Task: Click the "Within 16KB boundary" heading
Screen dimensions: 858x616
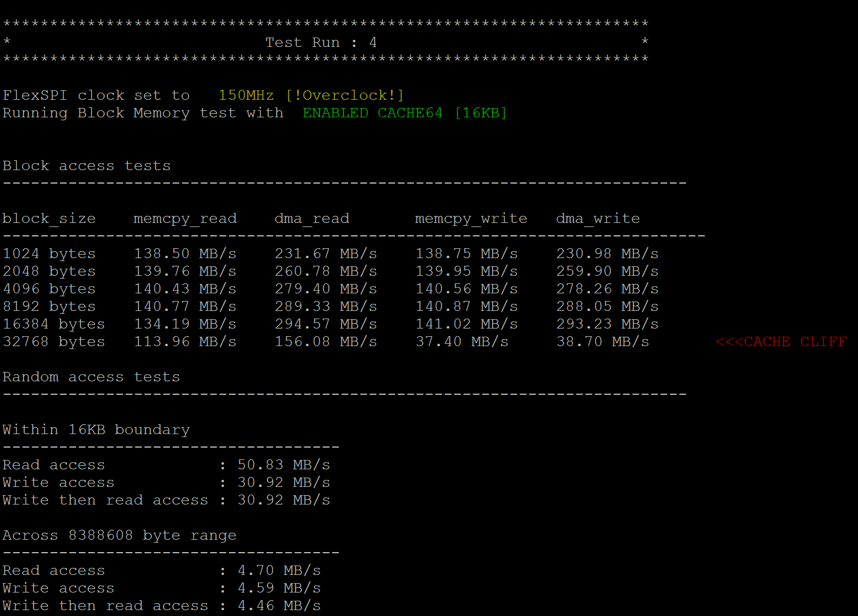Action: tap(96, 430)
